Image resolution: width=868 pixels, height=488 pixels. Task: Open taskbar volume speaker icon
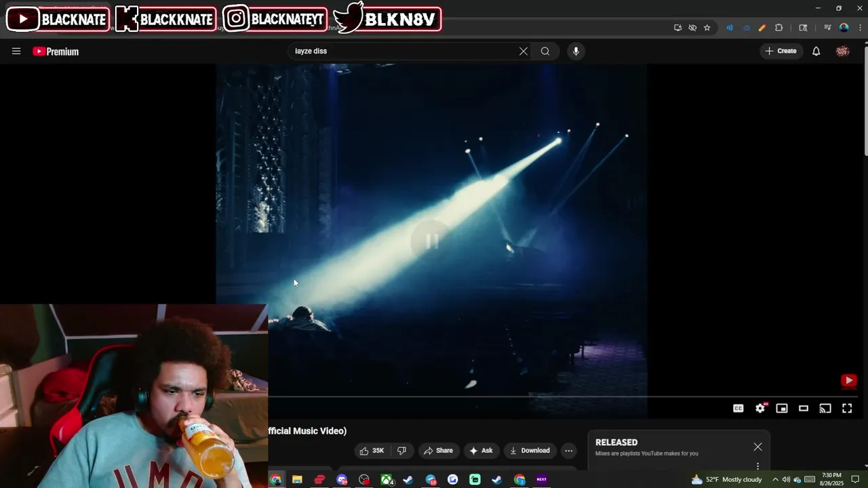[786, 480]
